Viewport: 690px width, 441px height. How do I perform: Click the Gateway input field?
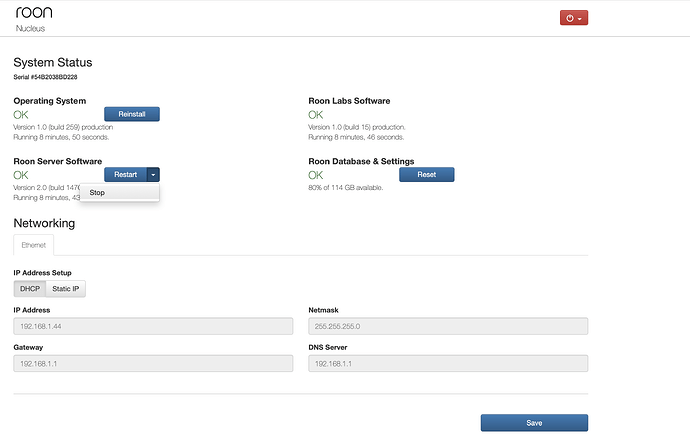click(153, 364)
